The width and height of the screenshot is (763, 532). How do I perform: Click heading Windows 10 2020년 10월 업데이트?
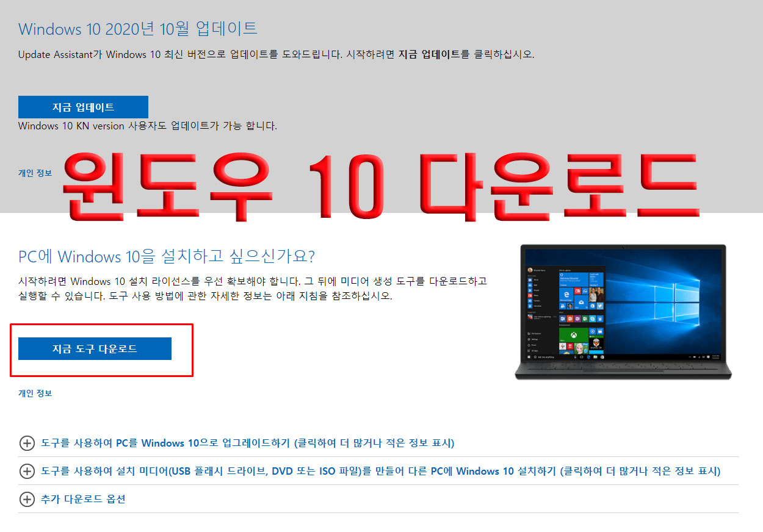coord(138,28)
